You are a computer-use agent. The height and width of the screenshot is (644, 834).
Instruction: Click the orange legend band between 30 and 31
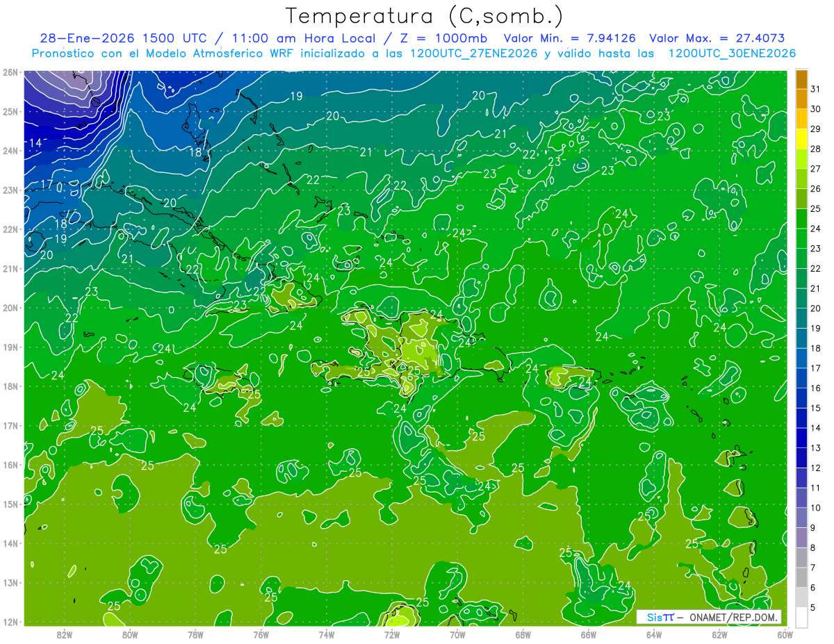(x=801, y=99)
